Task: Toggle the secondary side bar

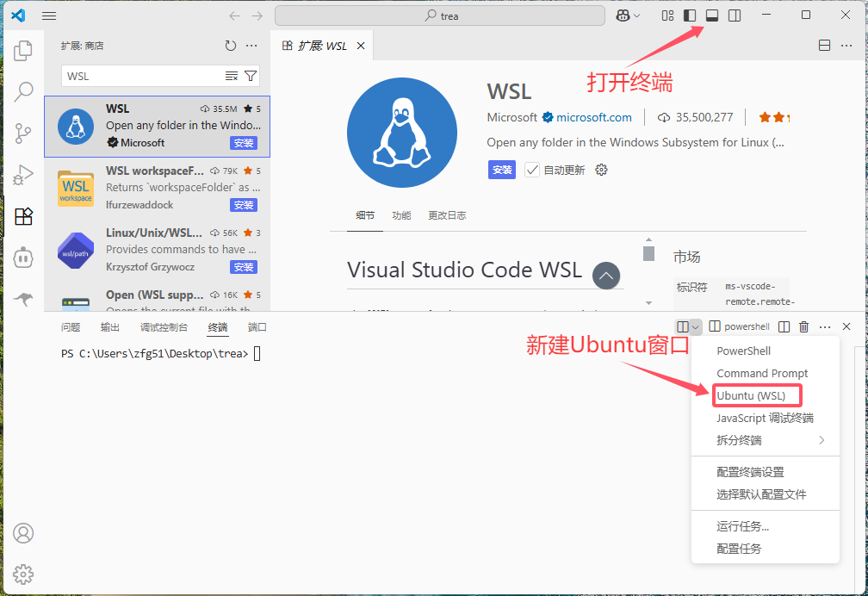Action: pyautogui.click(x=735, y=16)
